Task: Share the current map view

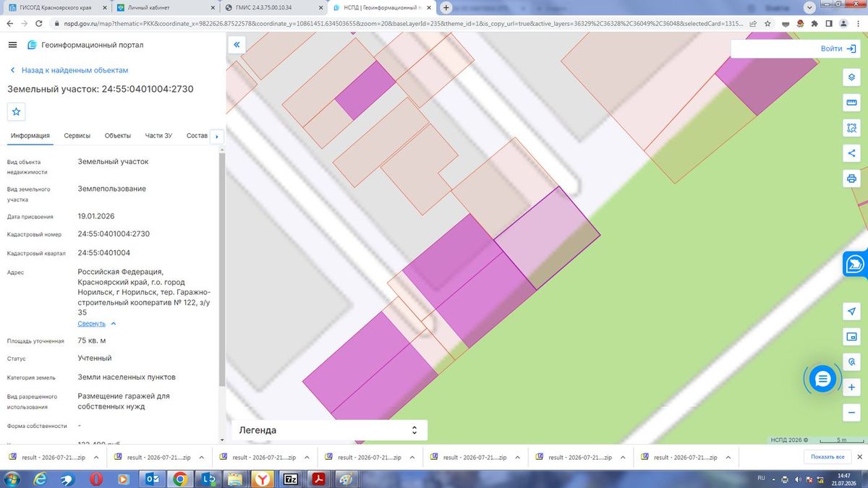Action: (851, 153)
